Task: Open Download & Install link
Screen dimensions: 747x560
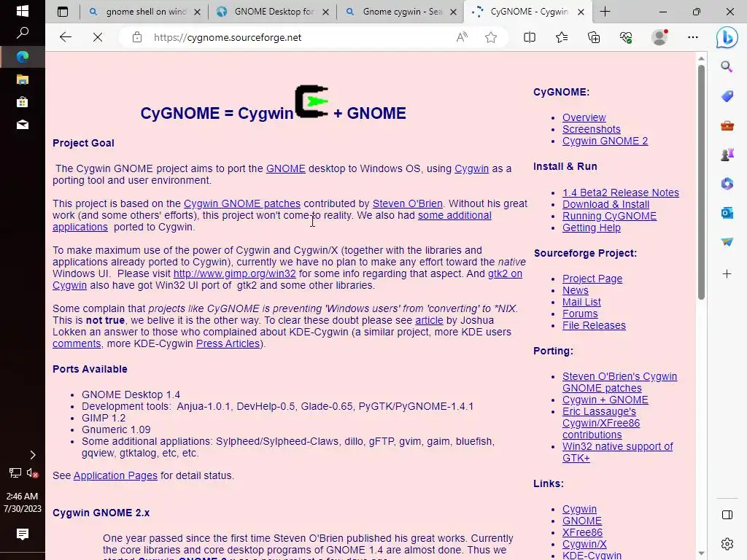Action: pos(605,204)
